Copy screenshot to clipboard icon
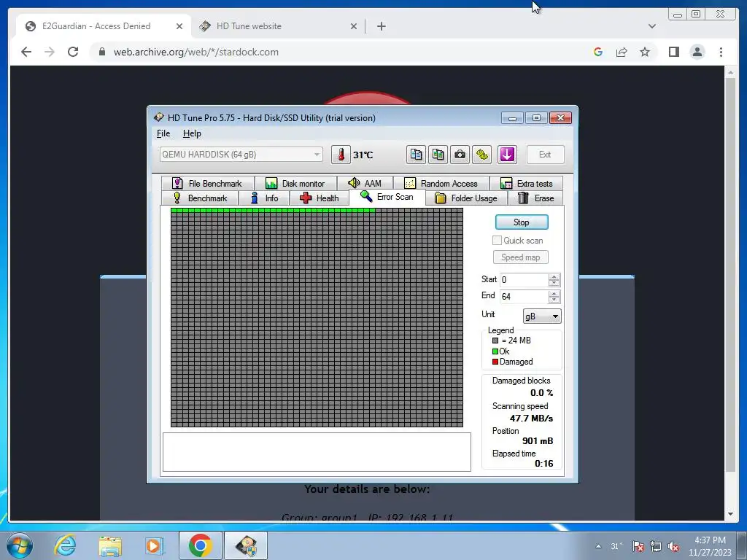Viewport: 747px width, 560px height. [438, 155]
